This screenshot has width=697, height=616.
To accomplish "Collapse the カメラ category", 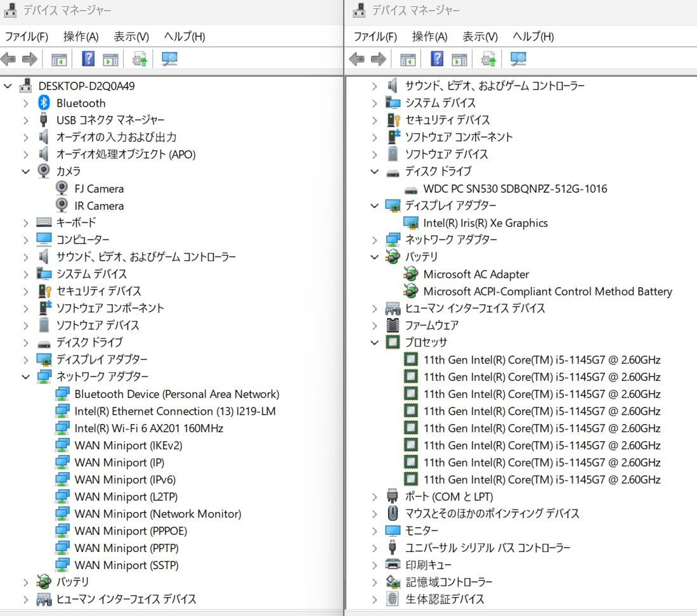I will tap(25, 171).
